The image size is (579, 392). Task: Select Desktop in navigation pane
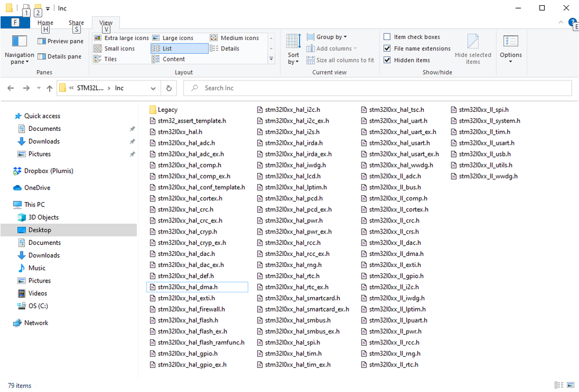69,230
